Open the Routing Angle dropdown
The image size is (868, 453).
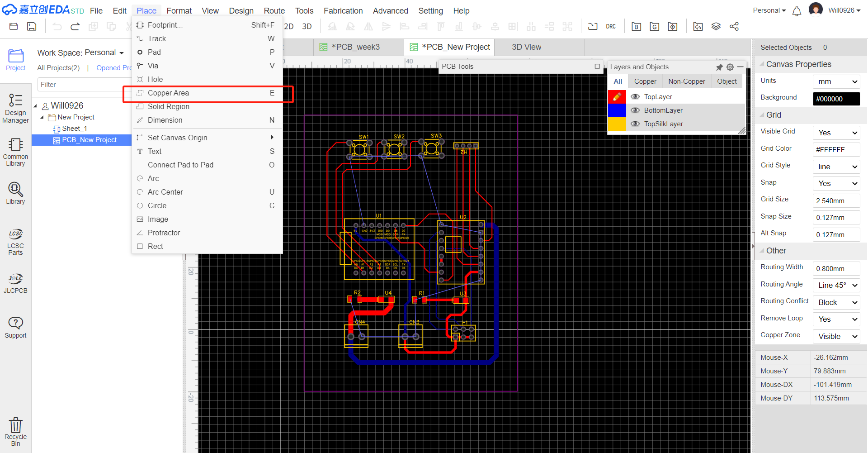(x=836, y=286)
